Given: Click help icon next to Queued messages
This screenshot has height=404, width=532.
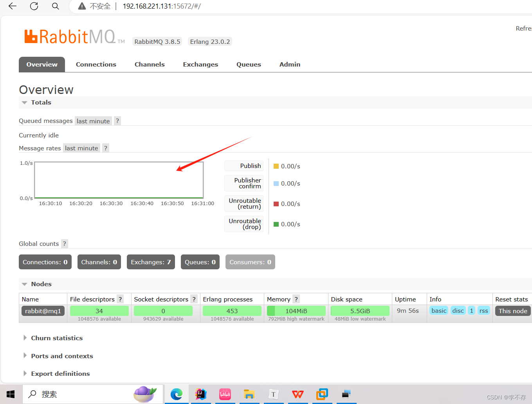Looking at the screenshot, I should tap(117, 121).
